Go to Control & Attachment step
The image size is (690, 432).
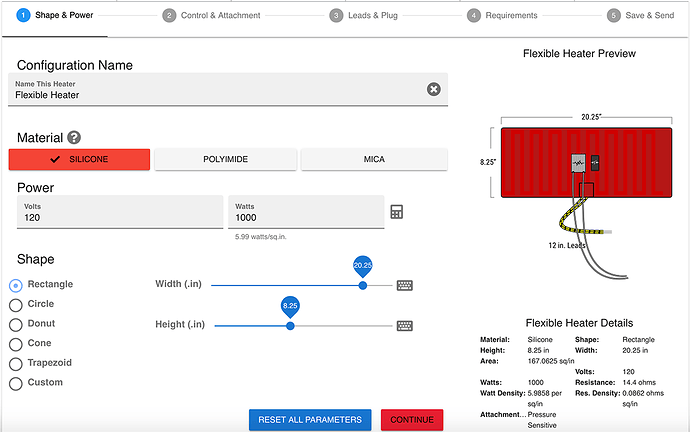212,15
